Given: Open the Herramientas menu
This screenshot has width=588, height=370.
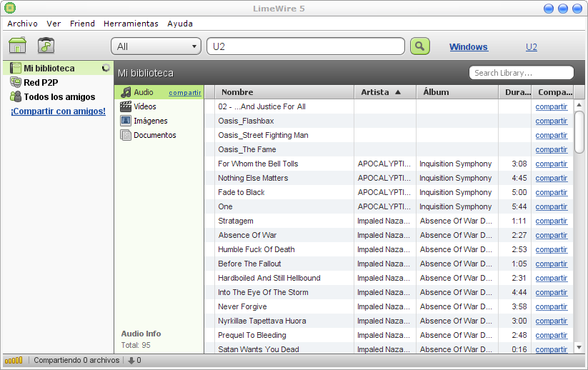Looking at the screenshot, I should click(131, 24).
